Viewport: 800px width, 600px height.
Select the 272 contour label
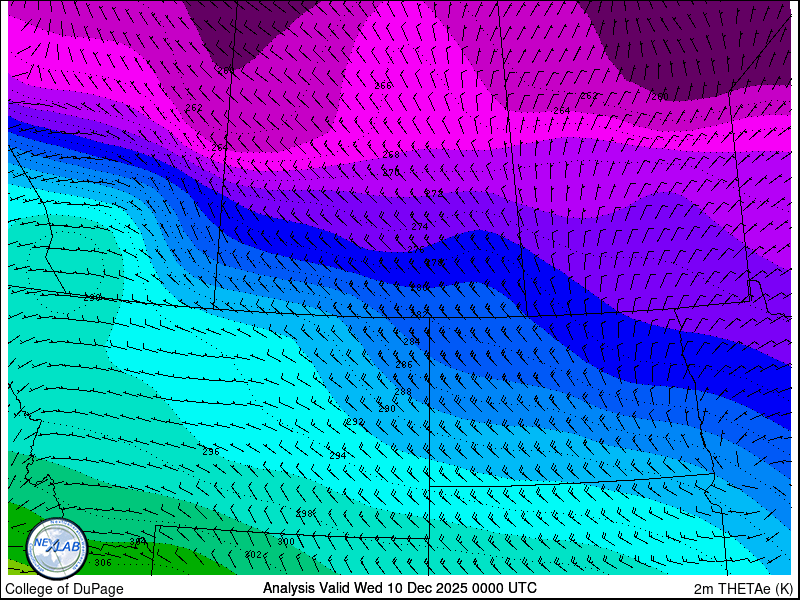(x=434, y=193)
